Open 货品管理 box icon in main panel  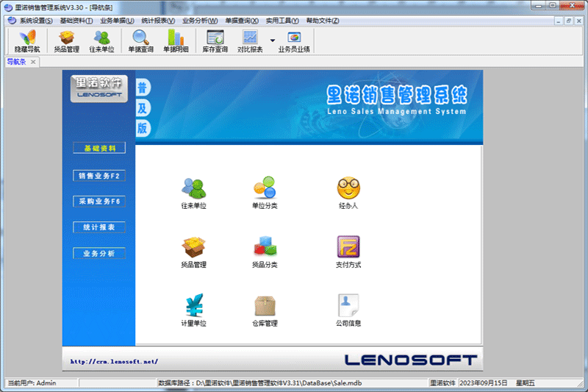193,252
